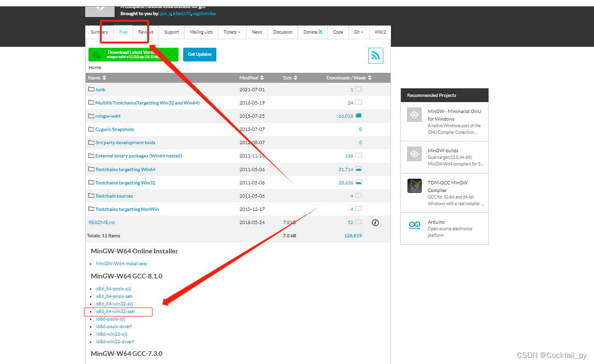
Task: Click the i686-win32-dwarf link
Action: [115, 342]
